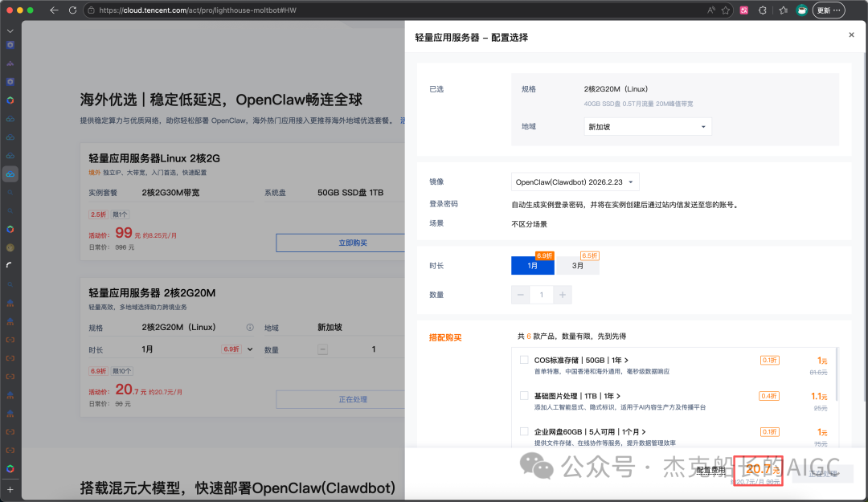Close the 配置选择 panel with the X
The width and height of the screenshot is (868, 502).
click(851, 35)
